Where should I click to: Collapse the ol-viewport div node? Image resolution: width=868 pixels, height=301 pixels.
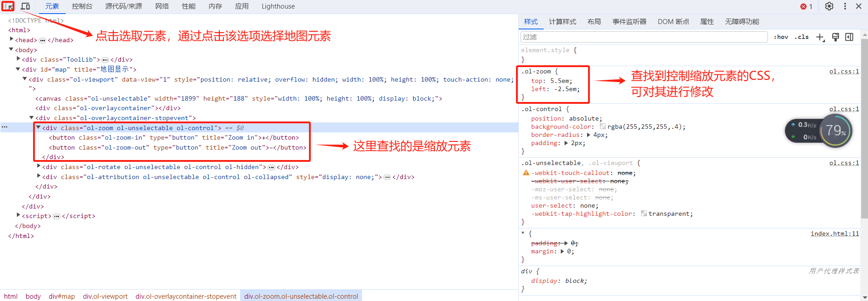coord(25,79)
